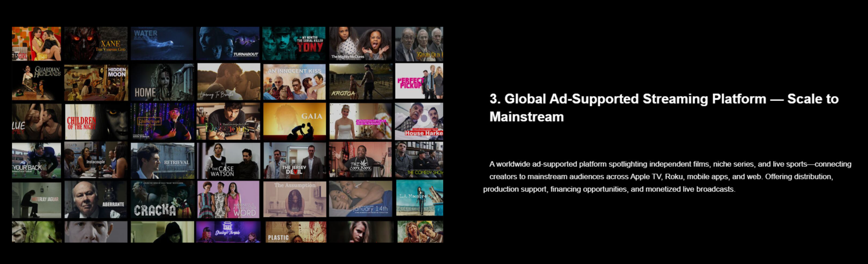Open the Hidden Moon movie tile
This screenshot has height=264, width=868.
[x=96, y=82]
